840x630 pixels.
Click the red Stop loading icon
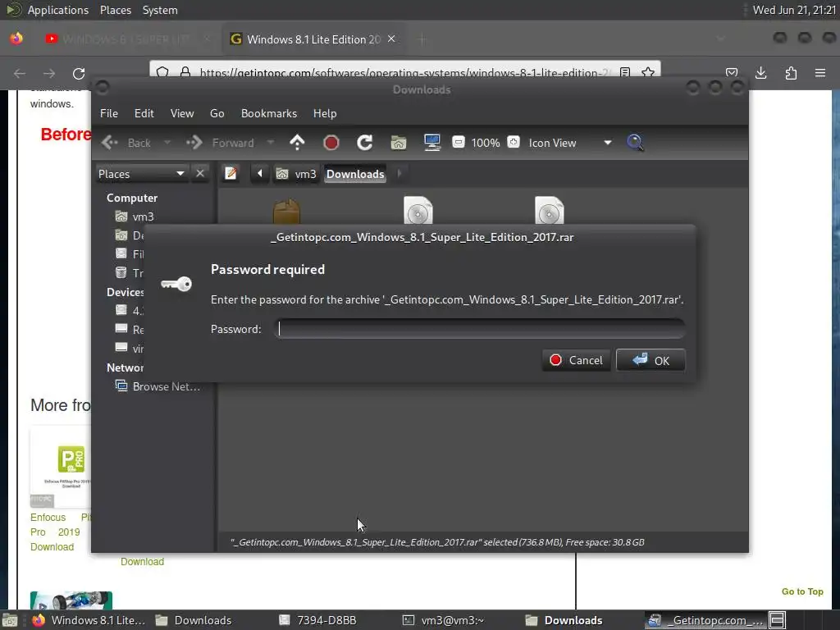[331, 143]
